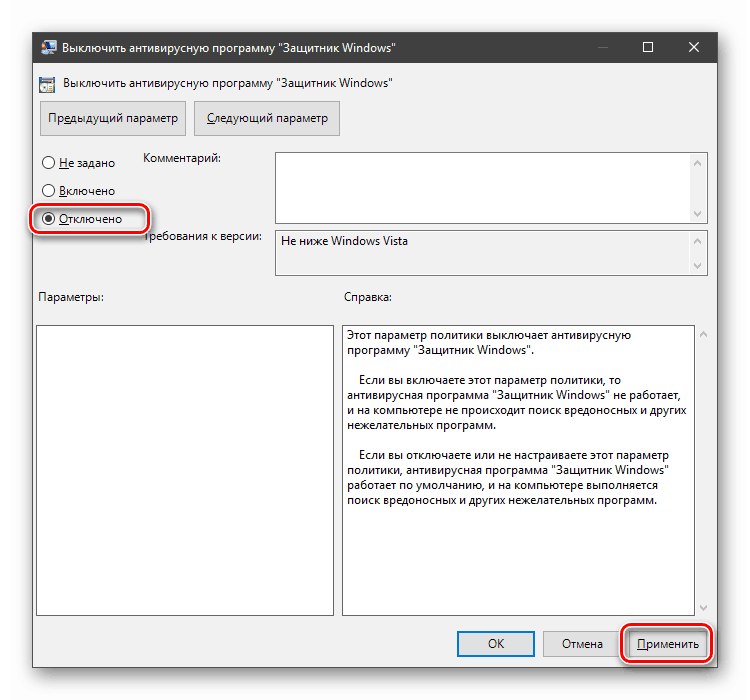
Task: Go to "Предыдущий параметр"
Action: [113, 118]
